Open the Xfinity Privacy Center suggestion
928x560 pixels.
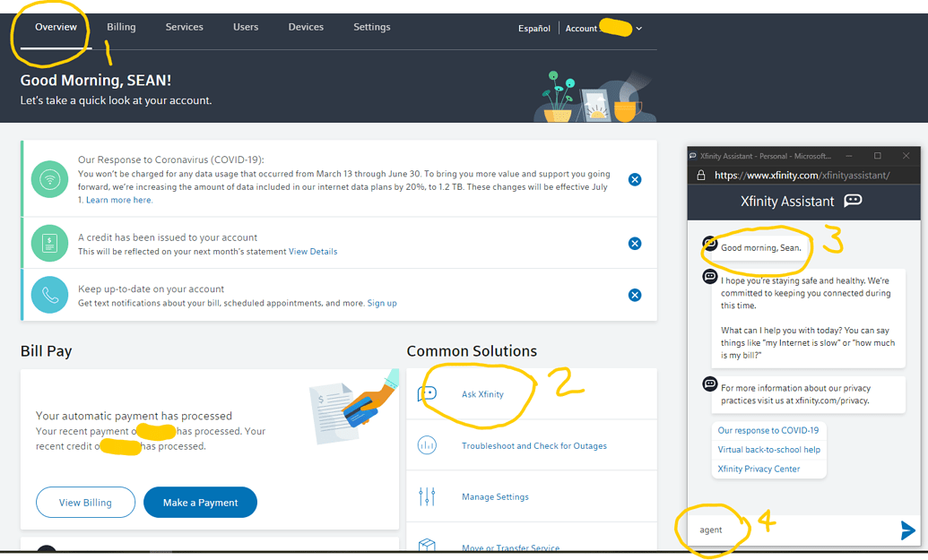click(x=759, y=469)
